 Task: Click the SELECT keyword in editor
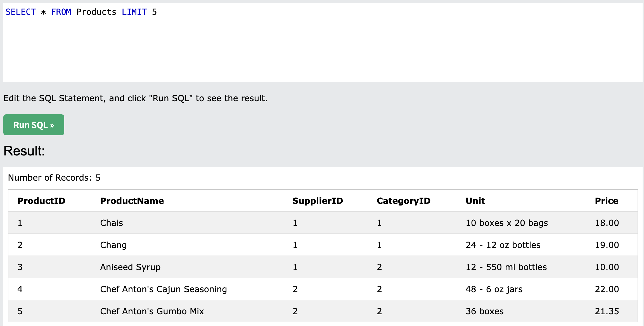[21, 12]
